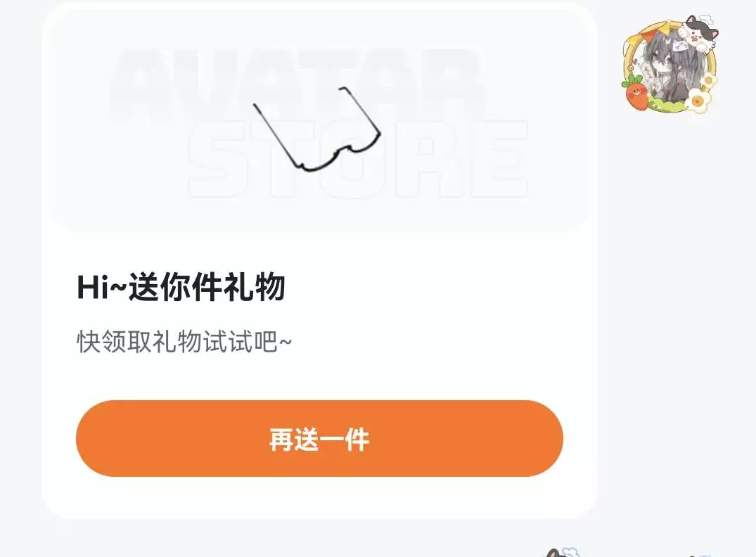Viewport: 756px width, 557px height.
Task: Tap the calico cat on avatar frame
Action: pos(699,33)
